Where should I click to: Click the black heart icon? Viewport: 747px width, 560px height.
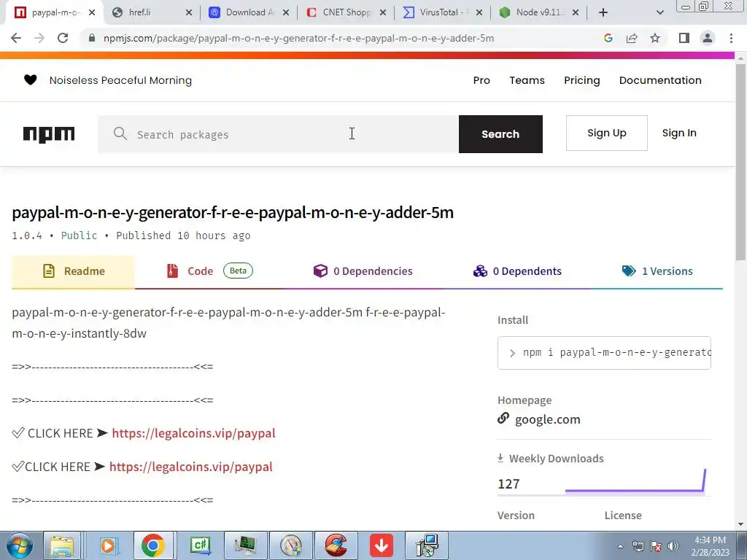click(30, 80)
